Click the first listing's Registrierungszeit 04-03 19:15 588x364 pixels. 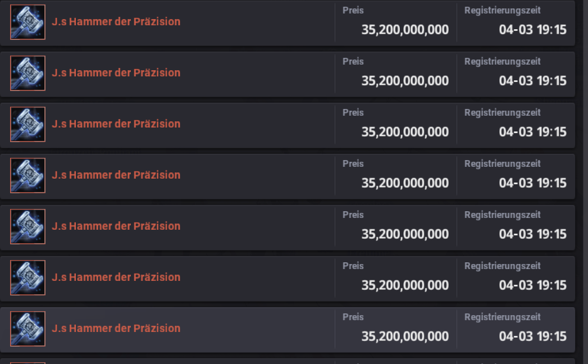[x=532, y=30]
